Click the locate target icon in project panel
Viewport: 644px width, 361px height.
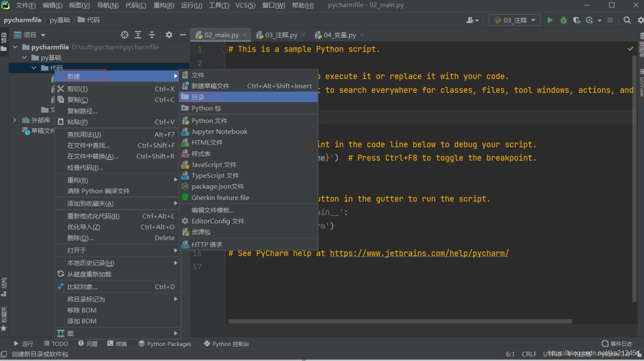point(125,35)
